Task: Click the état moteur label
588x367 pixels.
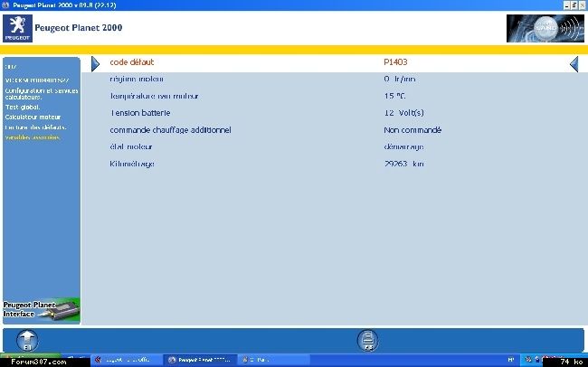Action: pyautogui.click(x=131, y=147)
